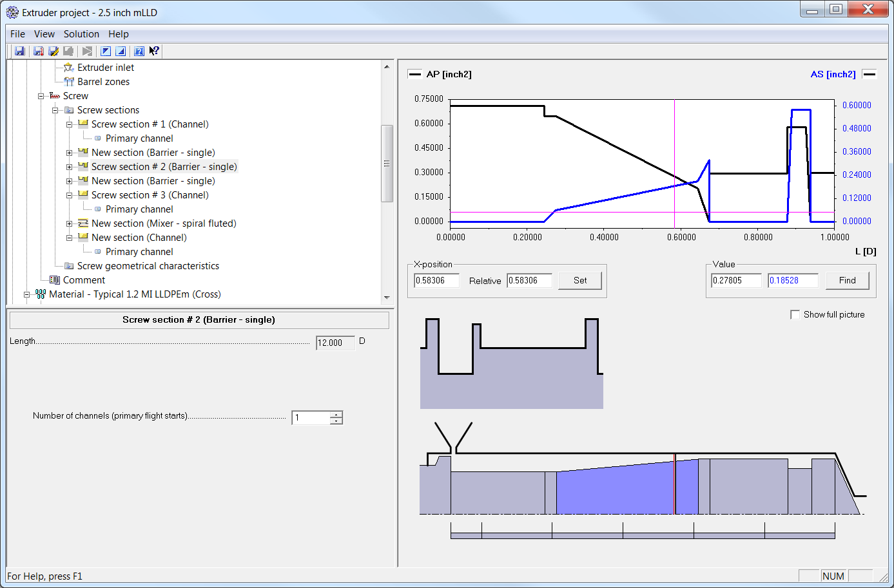The height and width of the screenshot is (588, 894).
Task: Click the Set button for X-position
Action: click(x=580, y=280)
